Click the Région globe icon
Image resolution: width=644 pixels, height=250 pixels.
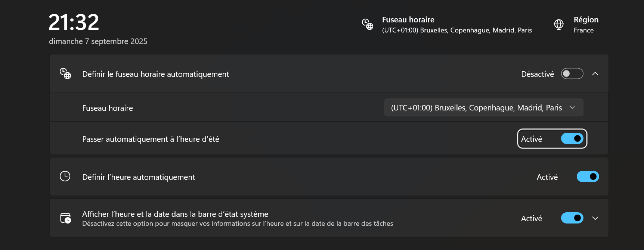(x=558, y=24)
